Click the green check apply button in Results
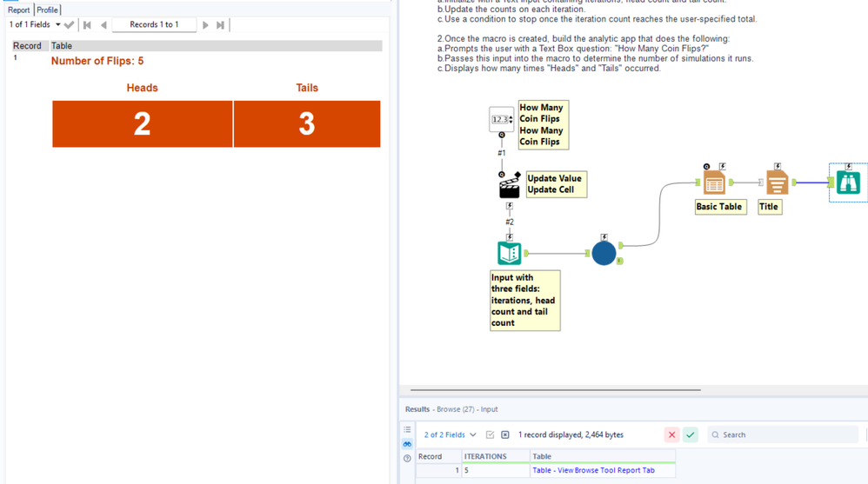Image resolution: width=868 pixels, height=484 pixels. tap(691, 434)
